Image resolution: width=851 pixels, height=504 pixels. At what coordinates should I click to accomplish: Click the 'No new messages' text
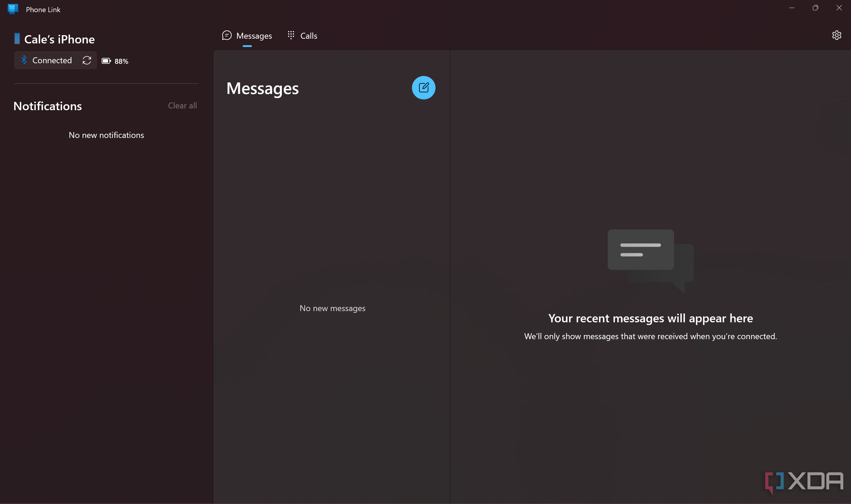[x=332, y=308]
